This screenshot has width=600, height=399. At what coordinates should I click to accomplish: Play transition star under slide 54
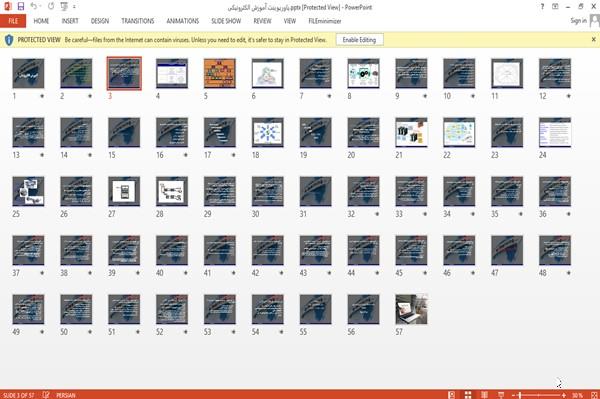coord(281,332)
